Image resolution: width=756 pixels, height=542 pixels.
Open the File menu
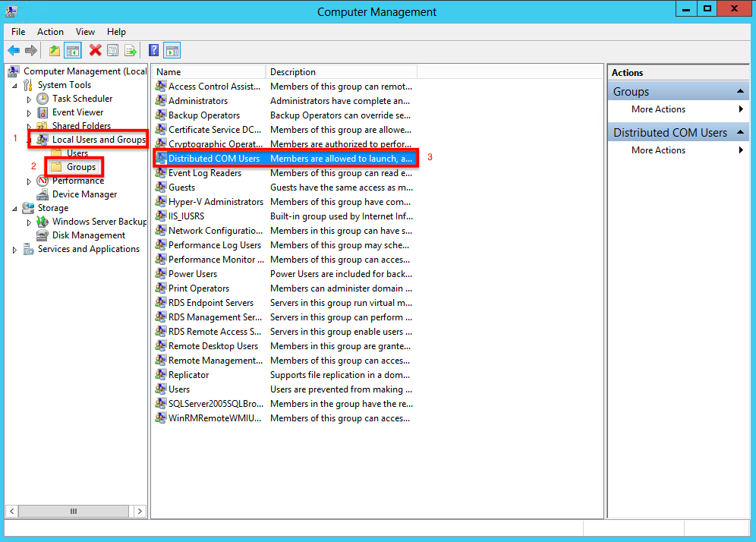click(18, 32)
